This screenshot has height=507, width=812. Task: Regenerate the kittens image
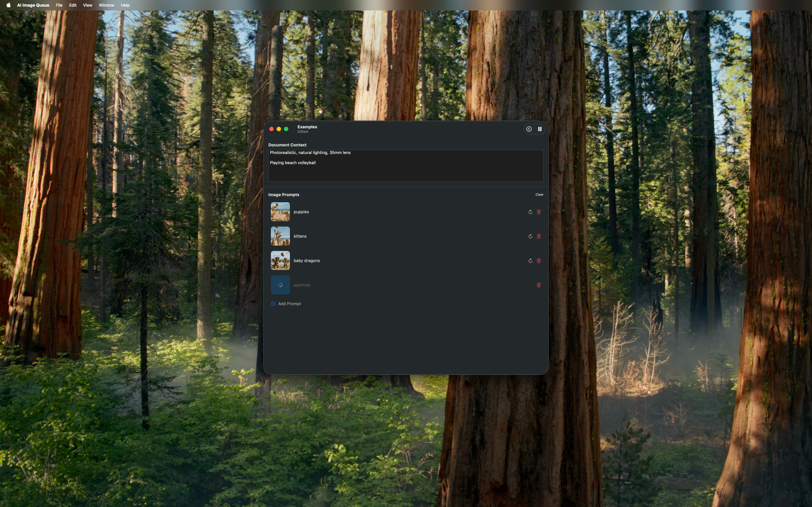pos(530,236)
